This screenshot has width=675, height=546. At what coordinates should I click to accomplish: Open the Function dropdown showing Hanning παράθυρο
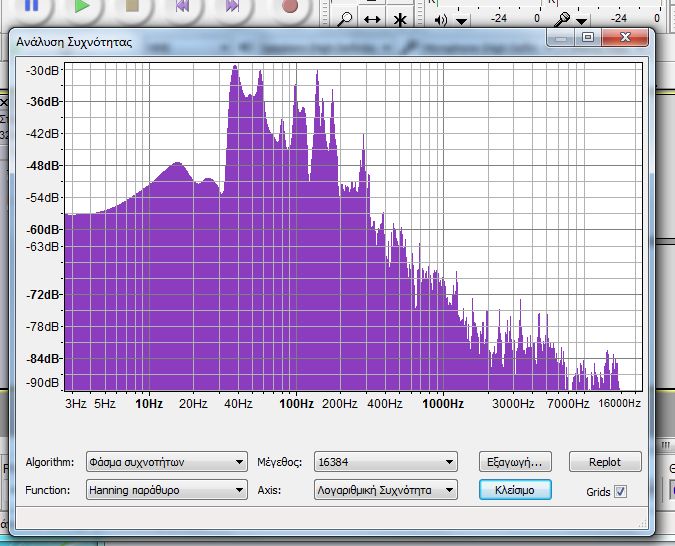pos(167,490)
